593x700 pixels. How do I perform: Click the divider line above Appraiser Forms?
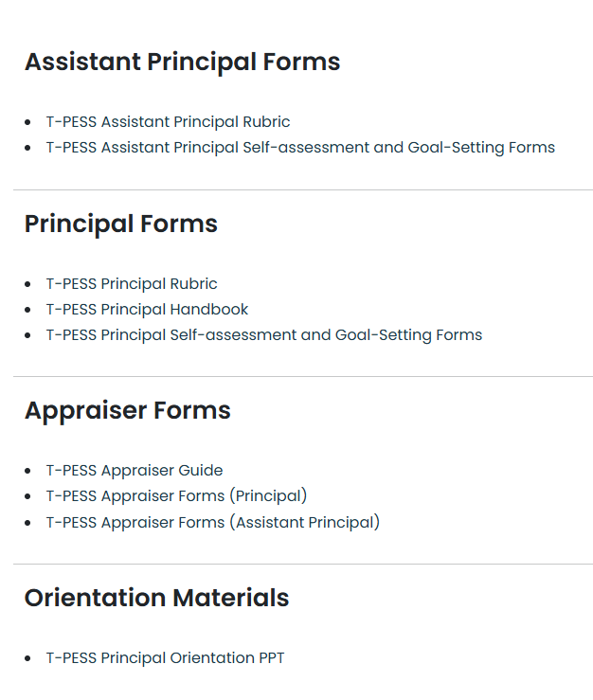(303, 376)
